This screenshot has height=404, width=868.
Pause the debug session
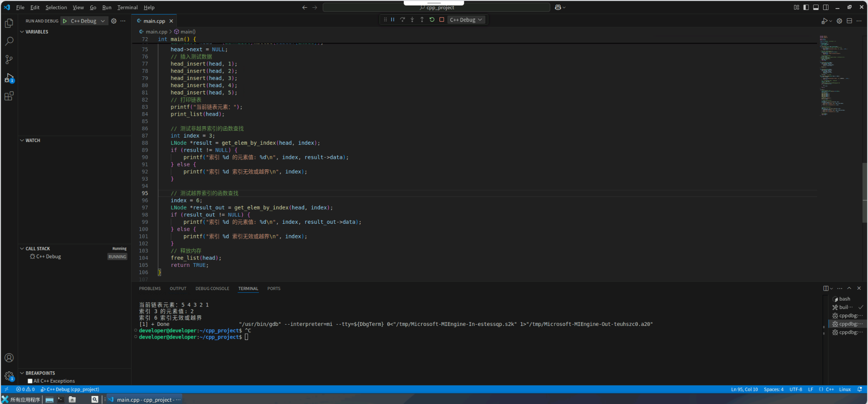pyautogui.click(x=393, y=20)
